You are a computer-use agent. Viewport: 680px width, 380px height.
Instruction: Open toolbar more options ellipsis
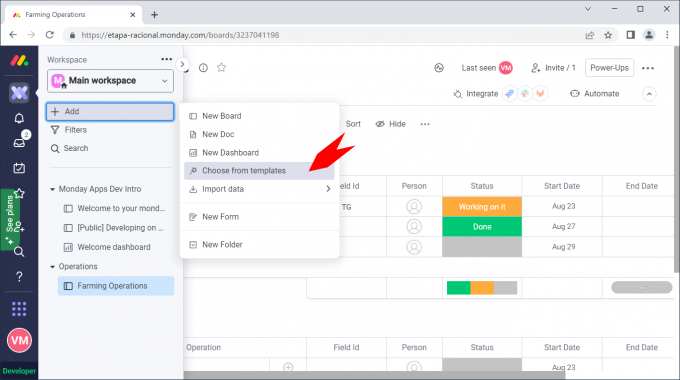(x=425, y=124)
